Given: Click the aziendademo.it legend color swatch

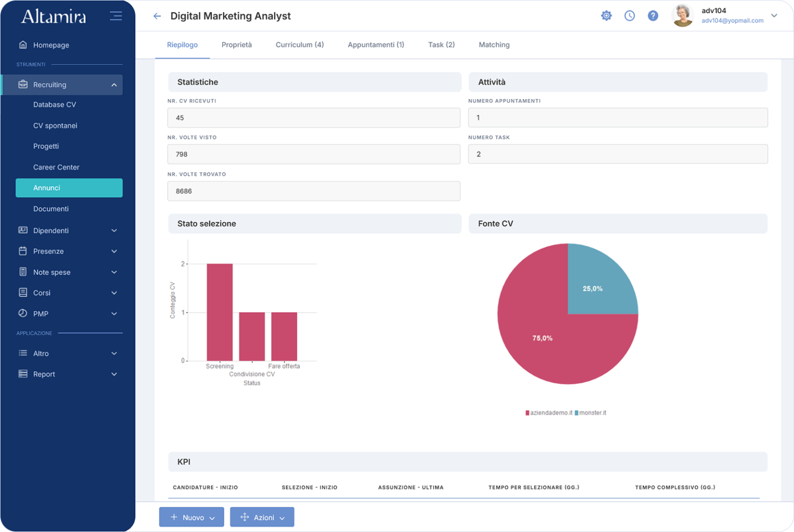Looking at the screenshot, I should pyautogui.click(x=527, y=413).
